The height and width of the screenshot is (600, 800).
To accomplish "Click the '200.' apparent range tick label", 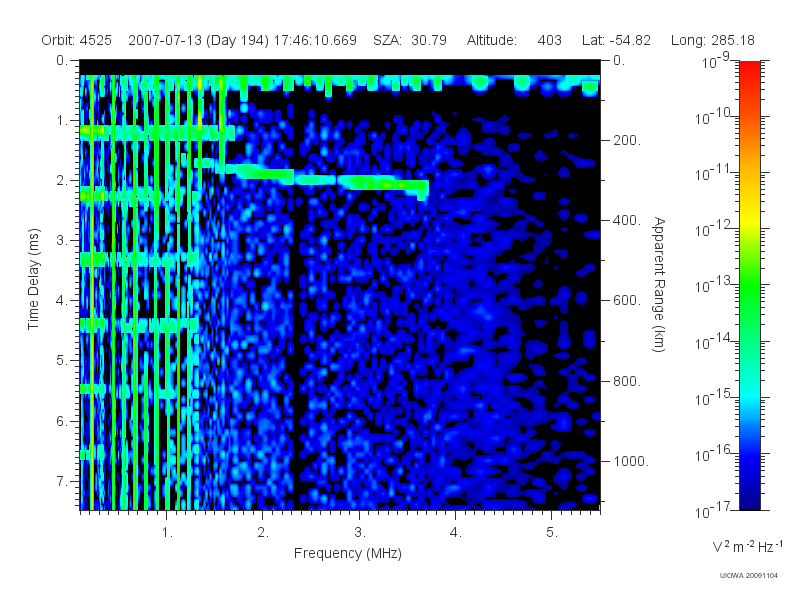I will [x=627, y=140].
